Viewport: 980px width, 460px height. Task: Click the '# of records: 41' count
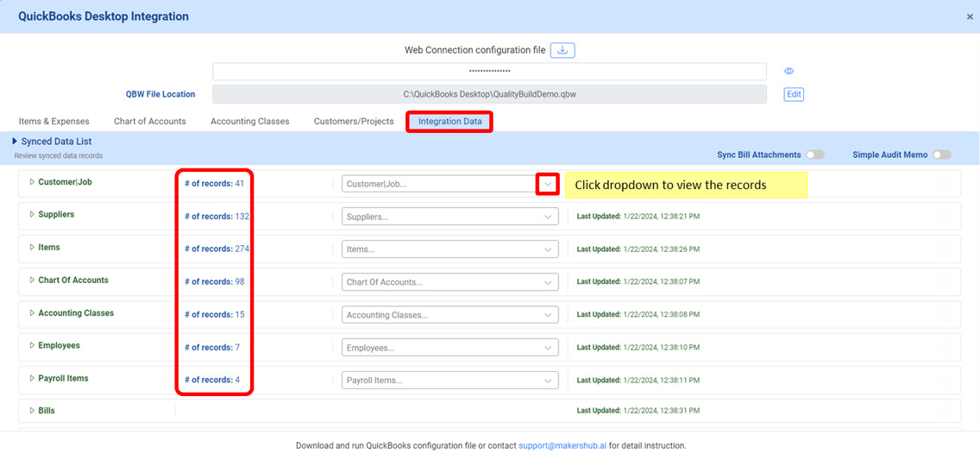pos(214,184)
